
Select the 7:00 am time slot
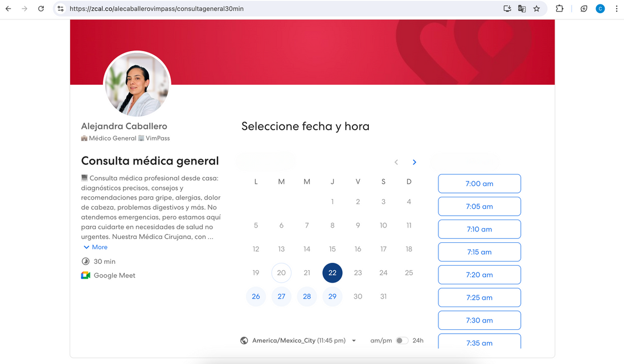[x=479, y=184]
